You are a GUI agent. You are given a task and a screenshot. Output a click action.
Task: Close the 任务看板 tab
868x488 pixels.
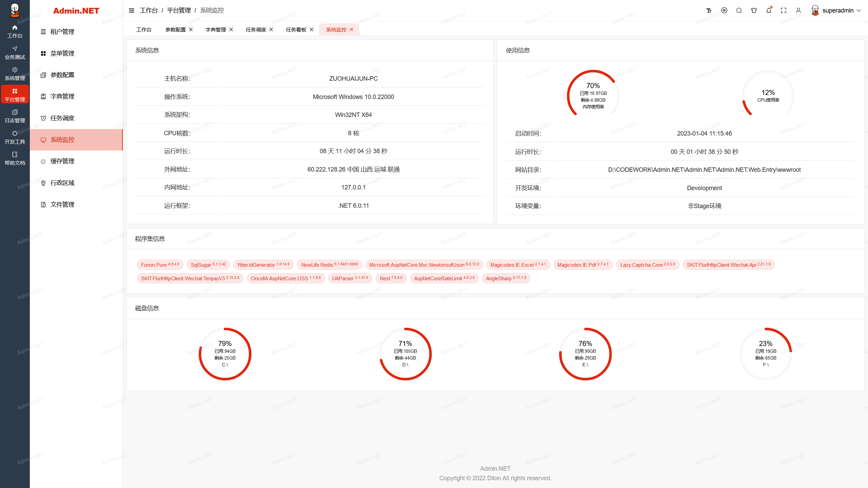[x=312, y=29]
